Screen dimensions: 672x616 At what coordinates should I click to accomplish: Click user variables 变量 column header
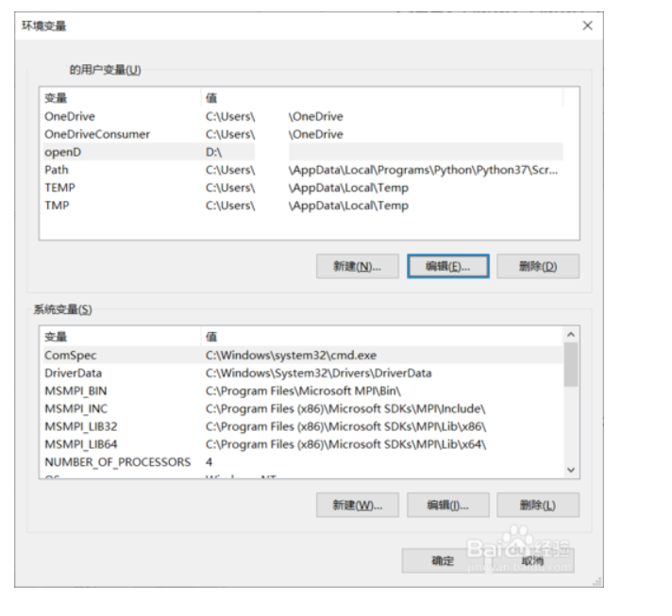tap(122, 98)
